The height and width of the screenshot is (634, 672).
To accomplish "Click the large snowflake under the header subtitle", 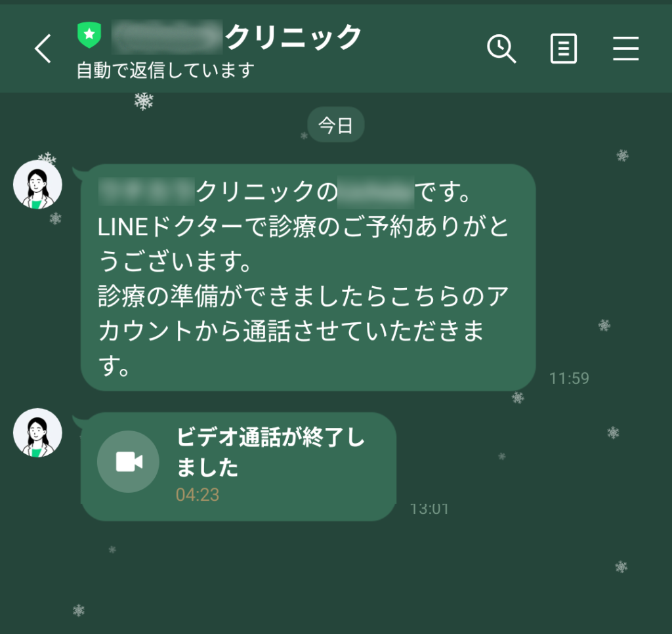I will click(x=144, y=101).
